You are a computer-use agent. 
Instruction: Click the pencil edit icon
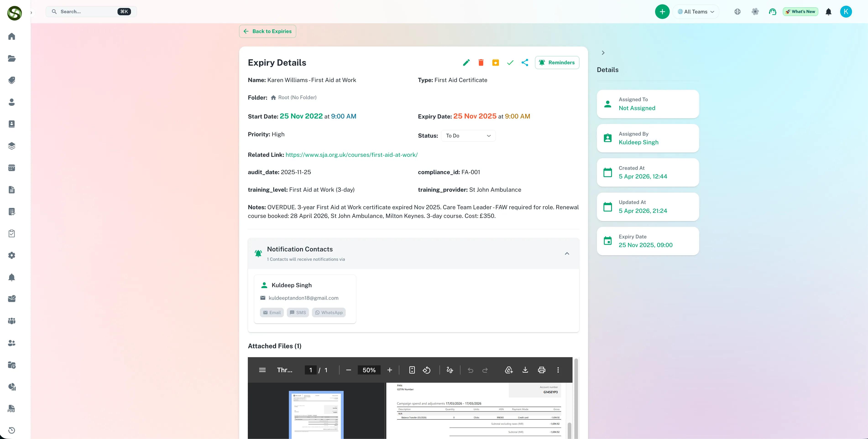coord(466,63)
